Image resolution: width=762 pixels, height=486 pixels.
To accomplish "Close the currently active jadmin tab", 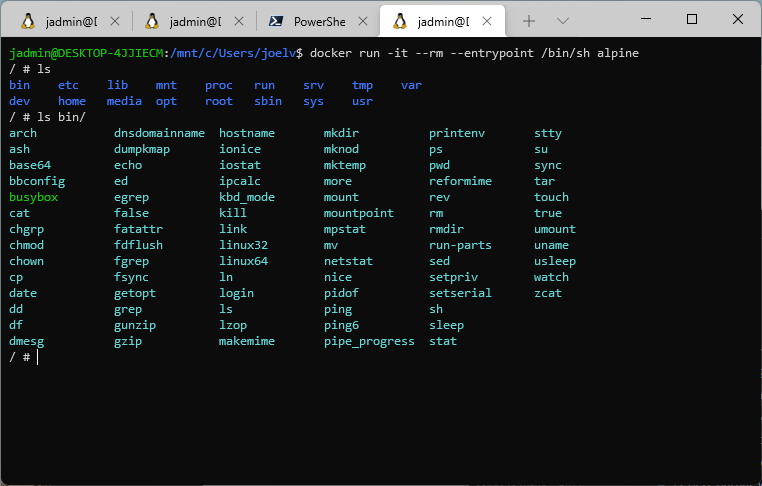I will tap(485, 21).
